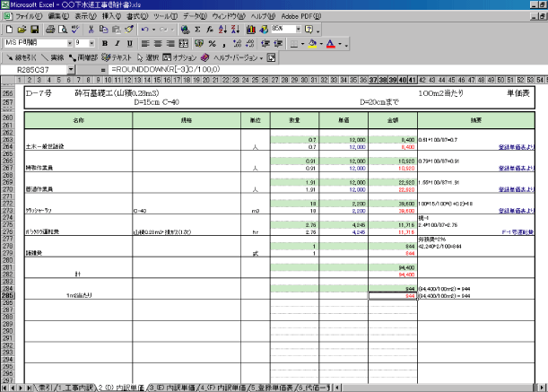
Task: Apply red font color
Action: click(x=331, y=44)
